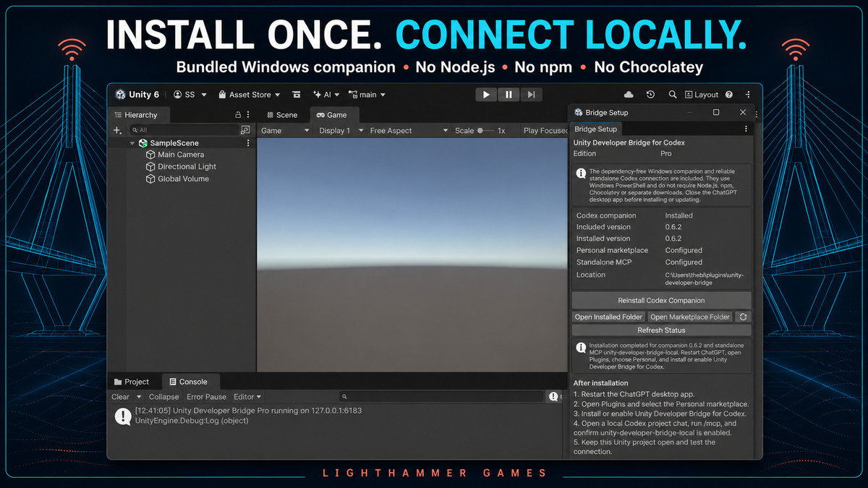Click Open Marketplace Folder

pos(689,317)
